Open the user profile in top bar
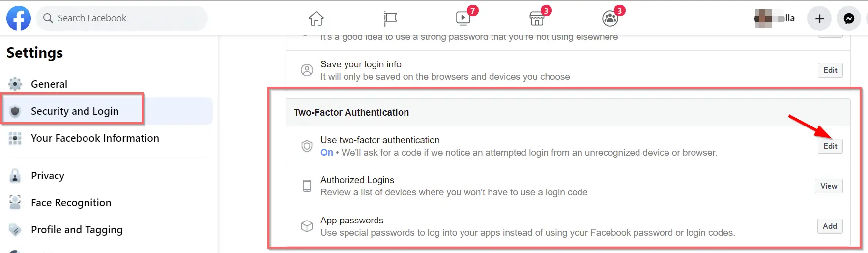 click(775, 18)
